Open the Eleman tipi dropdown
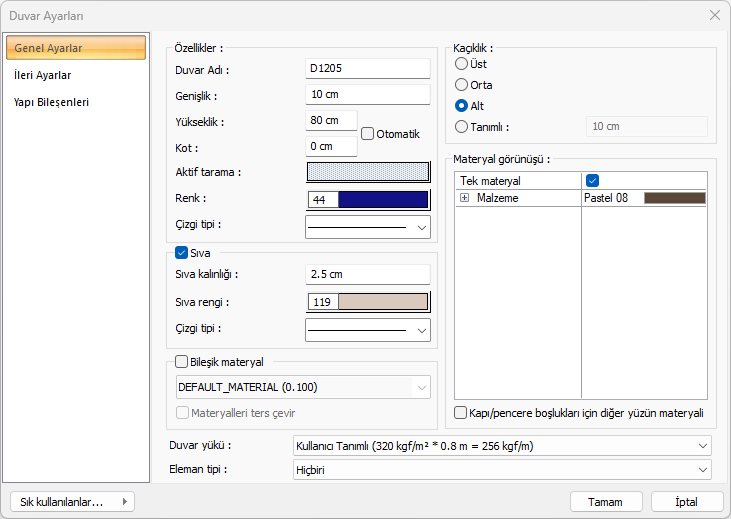The width and height of the screenshot is (731, 519). (x=501, y=469)
